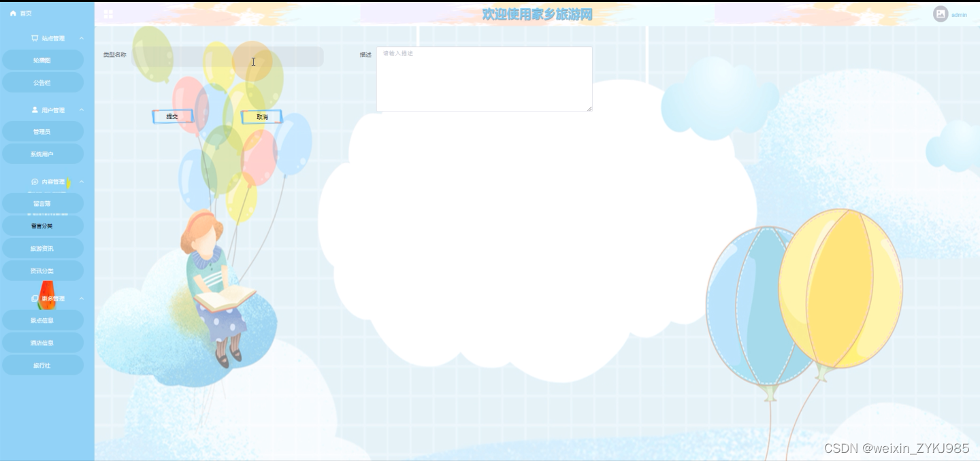The height and width of the screenshot is (461, 980).
Task: Toggle the sidebar grid icon in header
Action: coord(108,14)
